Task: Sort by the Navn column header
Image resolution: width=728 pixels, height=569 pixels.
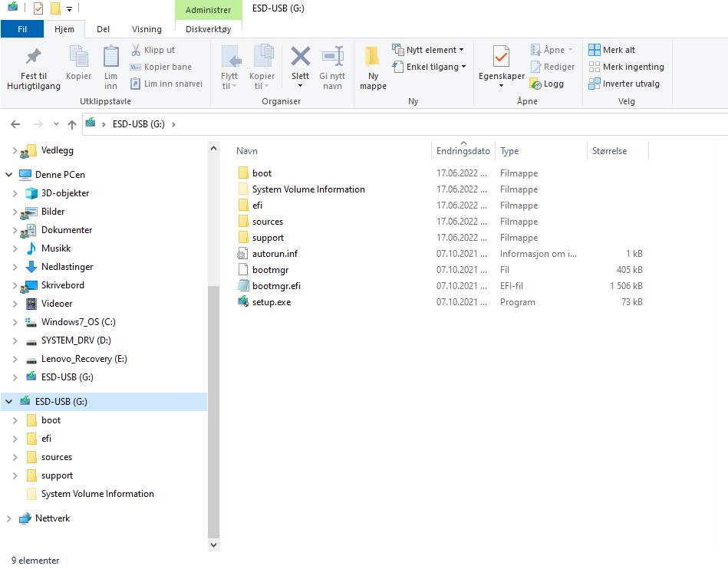Action: [x=332, y=151]
